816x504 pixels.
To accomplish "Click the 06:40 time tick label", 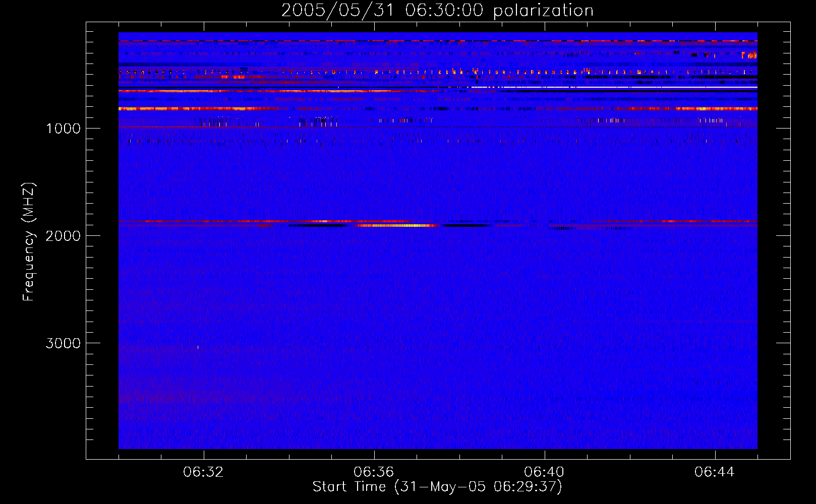I will click(x=544, y=472).
